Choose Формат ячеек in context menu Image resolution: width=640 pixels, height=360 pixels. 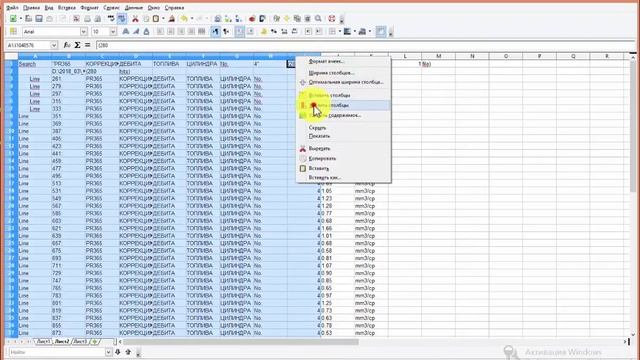pos(344,61)
